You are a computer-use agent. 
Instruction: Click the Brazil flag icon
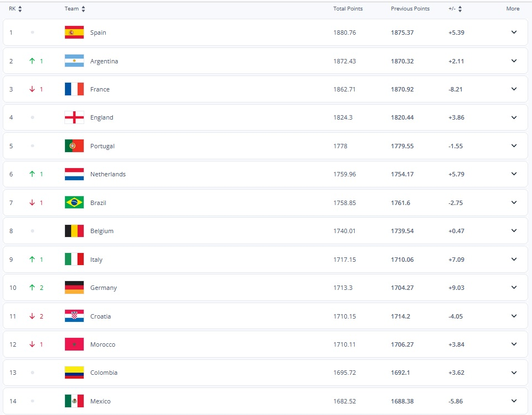[74, 203]
